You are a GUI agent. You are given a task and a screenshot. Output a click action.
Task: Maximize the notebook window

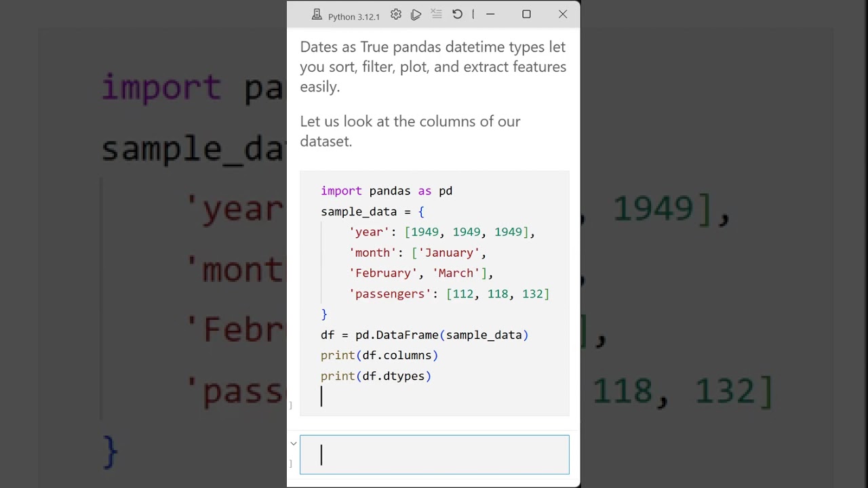(526, 14)
